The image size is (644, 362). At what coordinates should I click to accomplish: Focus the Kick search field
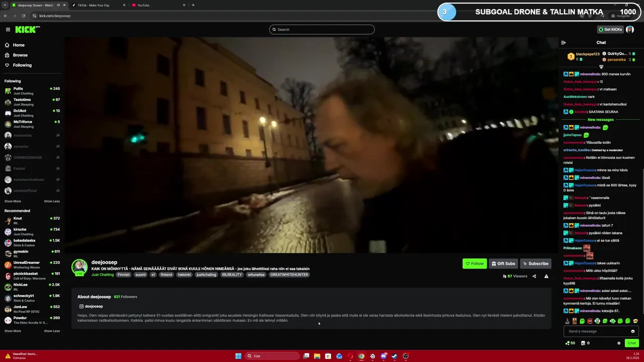[322, 30]
